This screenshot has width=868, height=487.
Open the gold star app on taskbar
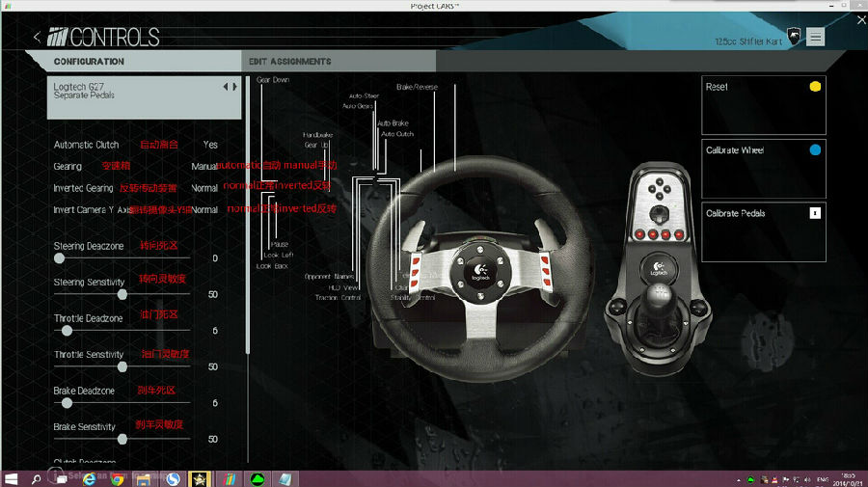click(x=200, y=478)
